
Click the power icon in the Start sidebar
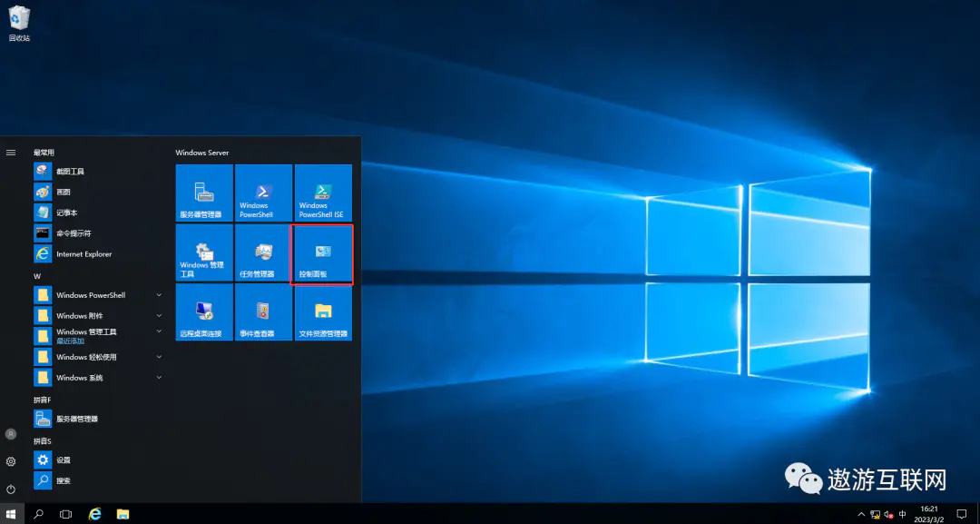11,489
